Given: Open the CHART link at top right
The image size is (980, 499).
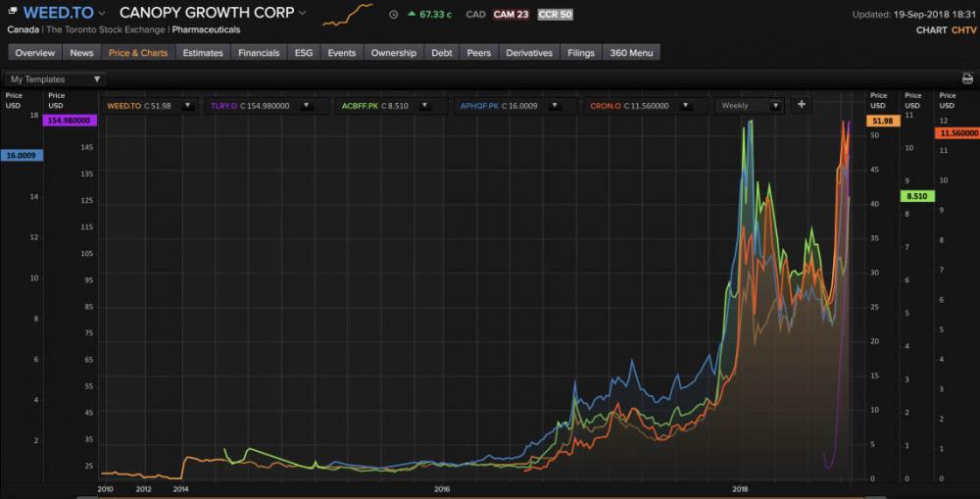Looking at the screenshot, I should pos(931,30).
